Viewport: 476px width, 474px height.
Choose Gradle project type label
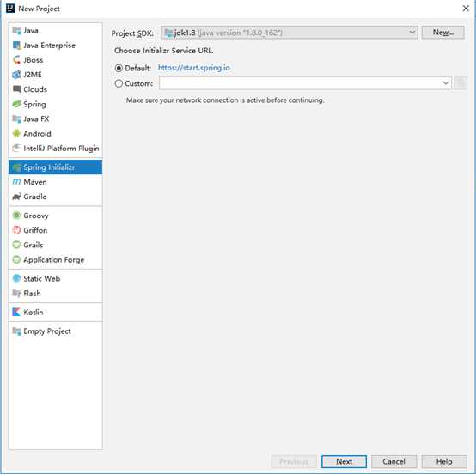point(35,197)
